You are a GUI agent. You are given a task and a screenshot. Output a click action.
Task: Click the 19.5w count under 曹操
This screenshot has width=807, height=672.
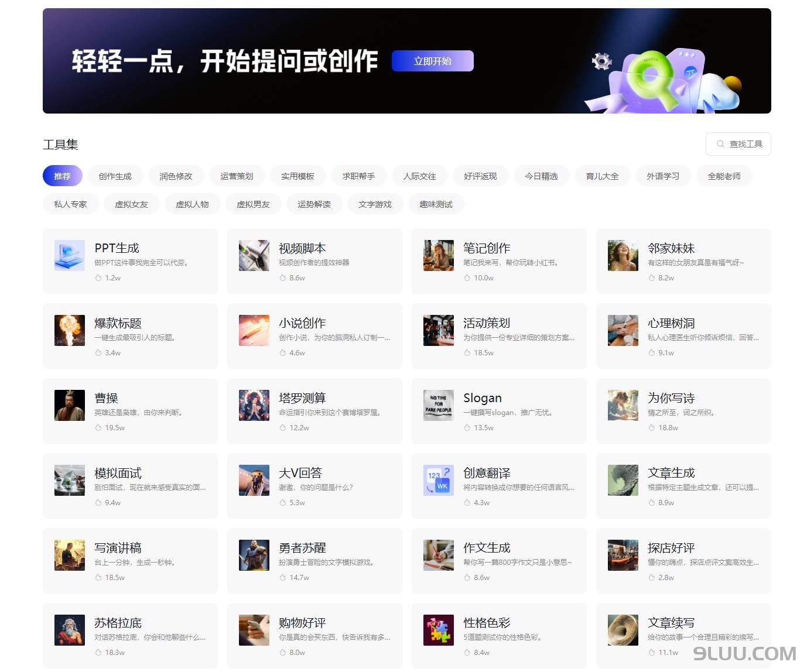tap(115, 428)
